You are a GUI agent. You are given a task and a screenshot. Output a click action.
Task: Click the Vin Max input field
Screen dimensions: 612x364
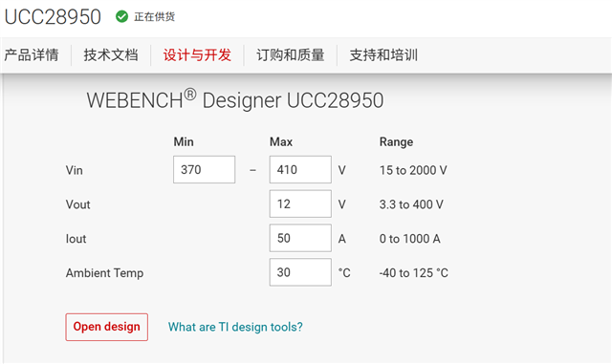click(300, 170)
